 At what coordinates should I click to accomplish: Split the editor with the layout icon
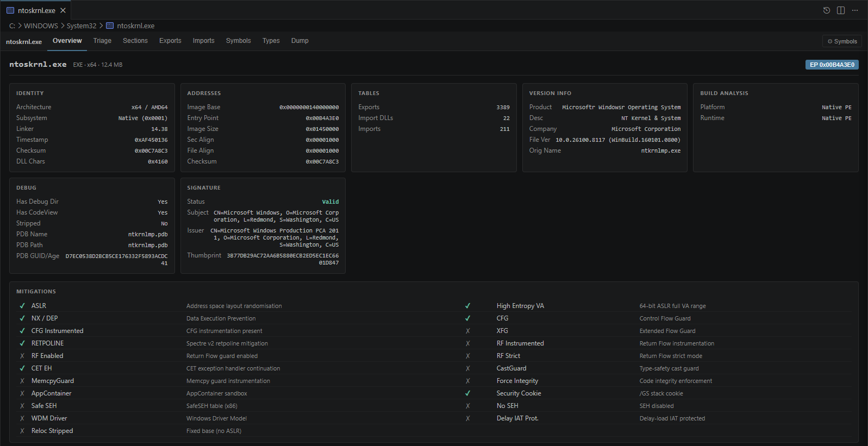[x=841, y=10]
